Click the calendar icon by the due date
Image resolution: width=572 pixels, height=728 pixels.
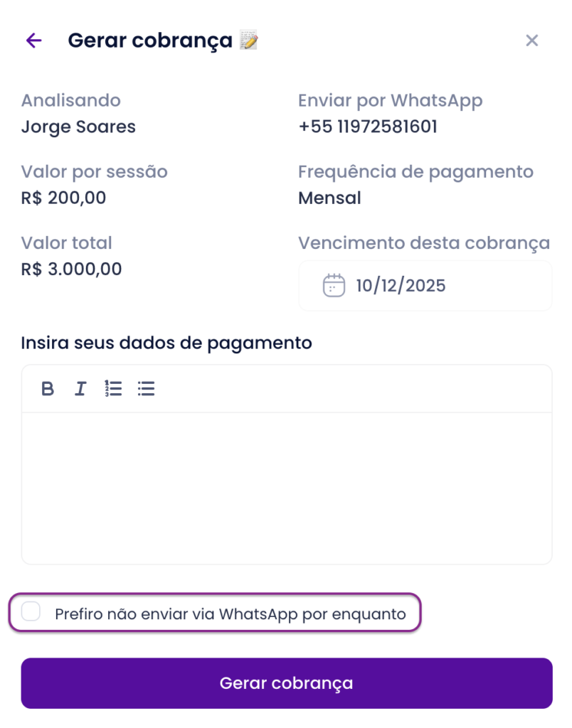[x=334, y=286]
